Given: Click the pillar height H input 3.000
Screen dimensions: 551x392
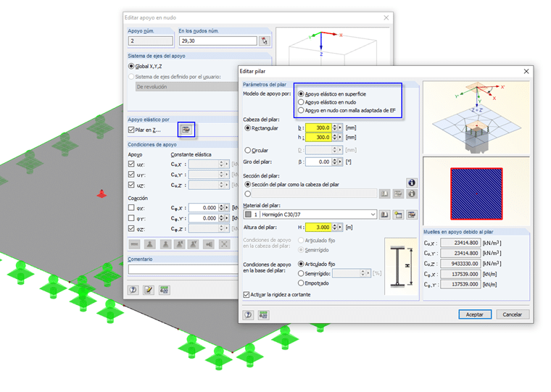Looking at the screenshot, I should [x=318, y=228].
